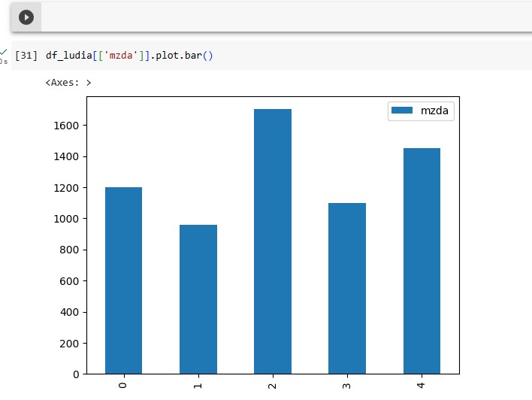532x400 pixels.
Task: Click the mzda legend text label
Action: [x=437, y=111]
